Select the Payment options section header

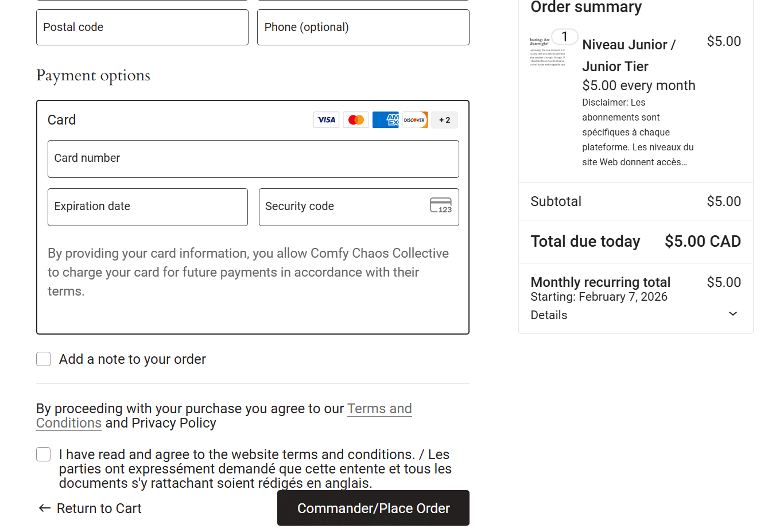click(x=93, y=75)
